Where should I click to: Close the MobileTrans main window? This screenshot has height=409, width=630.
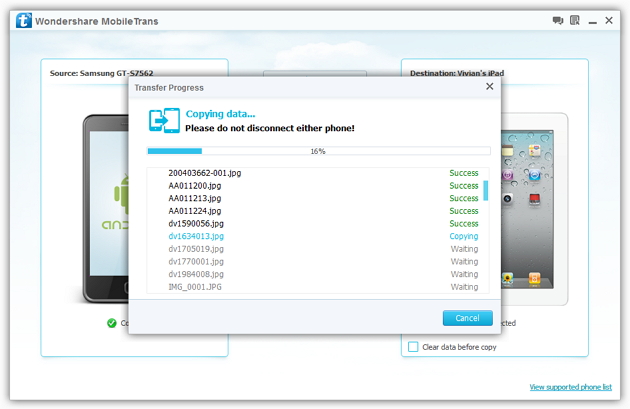pos(609,20)
